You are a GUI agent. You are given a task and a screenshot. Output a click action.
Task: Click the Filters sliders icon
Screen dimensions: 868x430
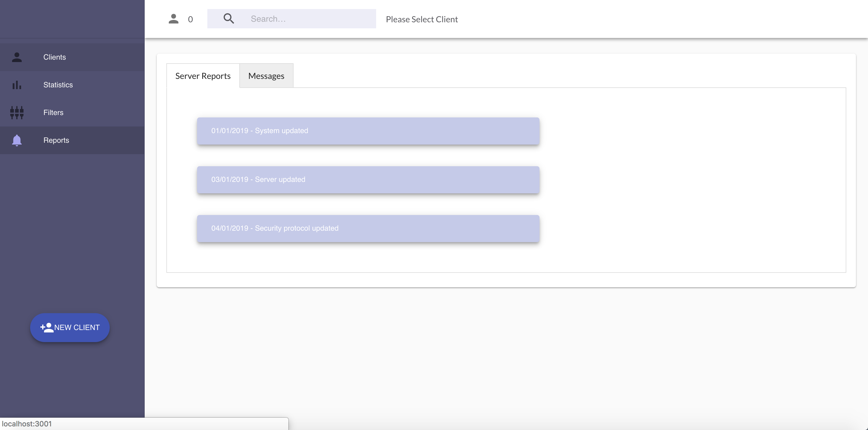(17, 112)
